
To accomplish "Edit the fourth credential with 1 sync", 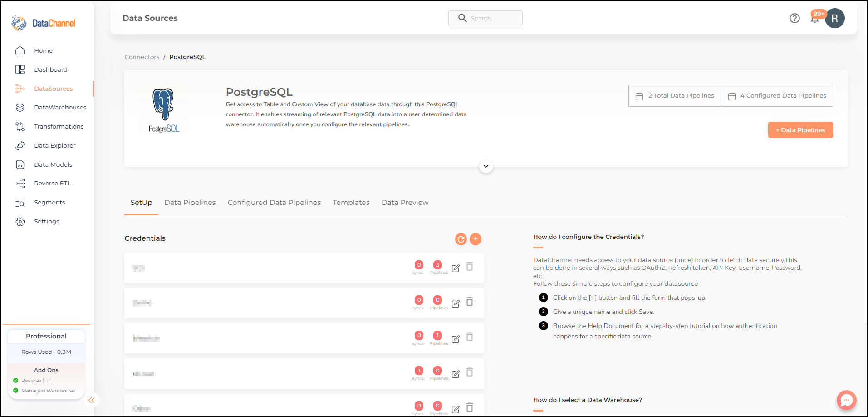I will coord(456,374).
